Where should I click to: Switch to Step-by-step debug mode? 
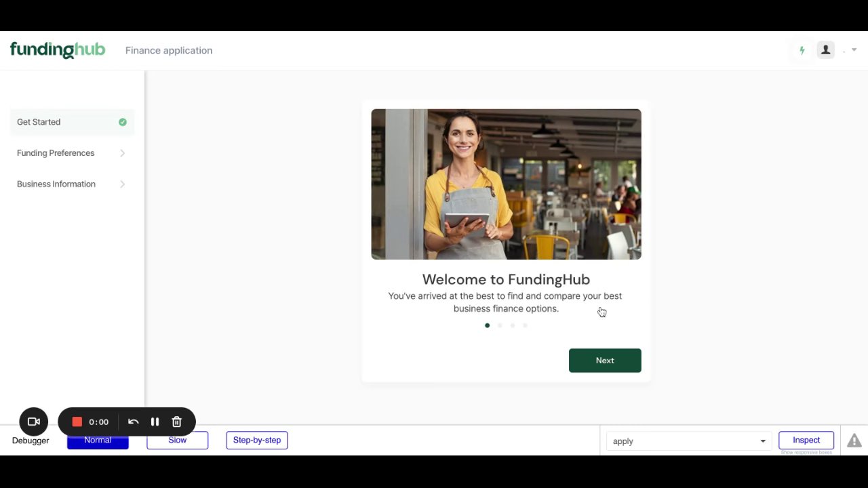click(x=257, y=441)
